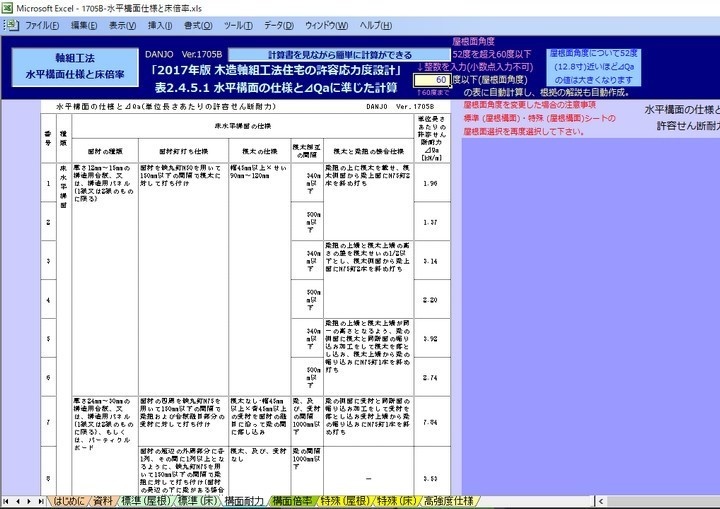Screen dimensions: 720x509
Task: Click the horizontal scrollbar track
Action: (664, 501)
